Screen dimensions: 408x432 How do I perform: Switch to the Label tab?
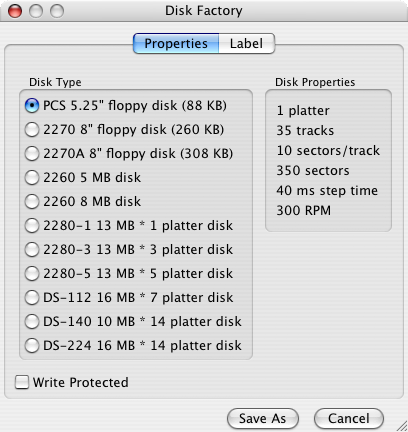[x=247, y=43]
